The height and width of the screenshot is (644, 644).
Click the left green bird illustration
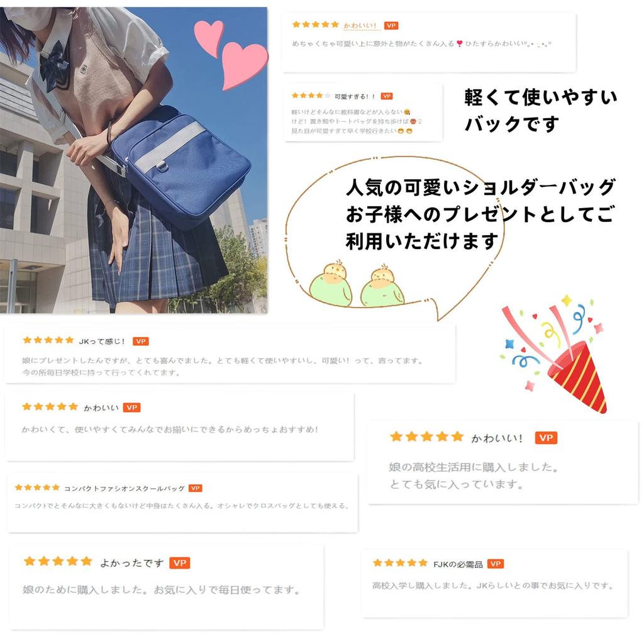click(330, 284)
